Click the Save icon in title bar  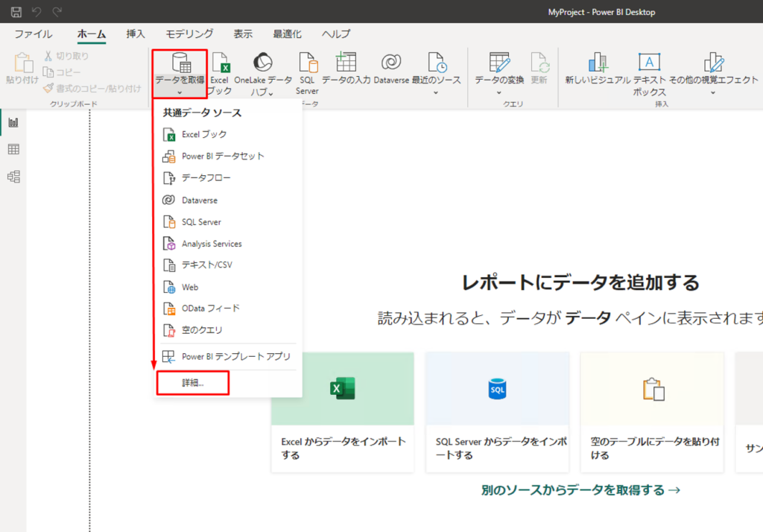click(x=16, y=13)
